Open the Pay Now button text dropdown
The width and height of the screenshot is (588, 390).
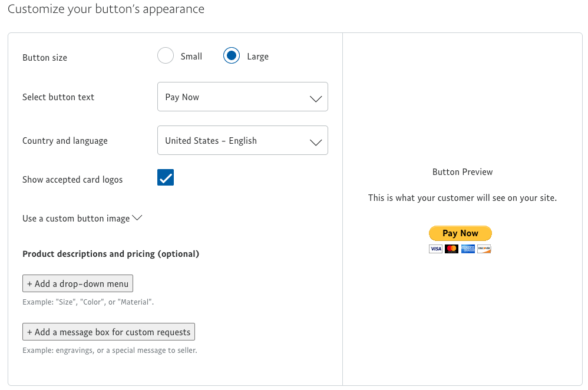point(242,97)
